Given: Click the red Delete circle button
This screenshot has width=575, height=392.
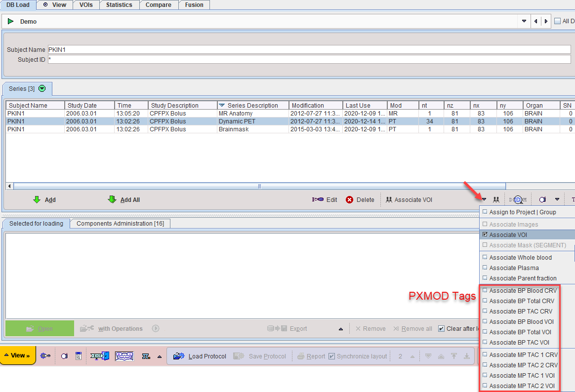Looking at the screenshot, I should click(360, 199).
